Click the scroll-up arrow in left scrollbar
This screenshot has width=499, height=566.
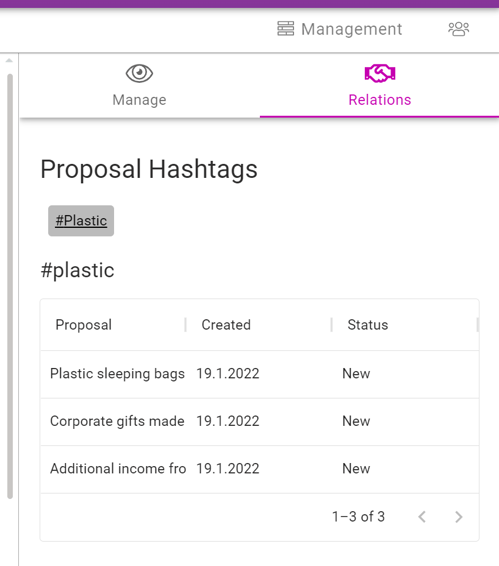pos(9,61)
